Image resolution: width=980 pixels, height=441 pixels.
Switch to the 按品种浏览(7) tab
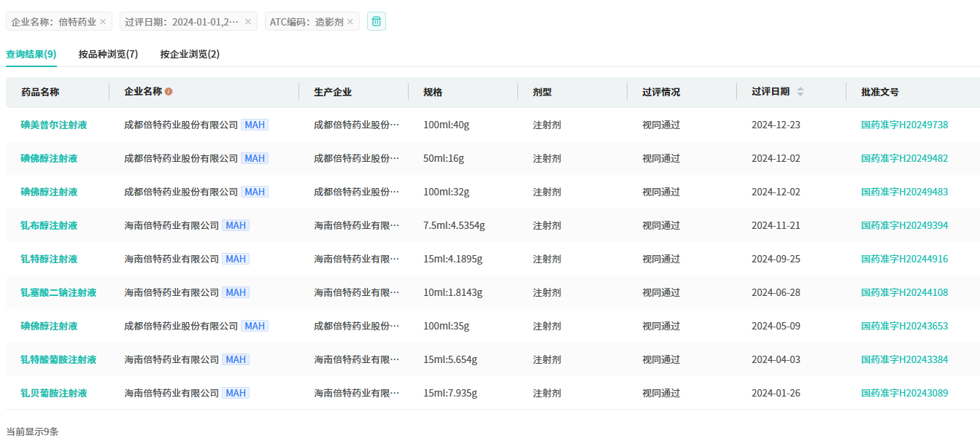[x=108, y=54]
